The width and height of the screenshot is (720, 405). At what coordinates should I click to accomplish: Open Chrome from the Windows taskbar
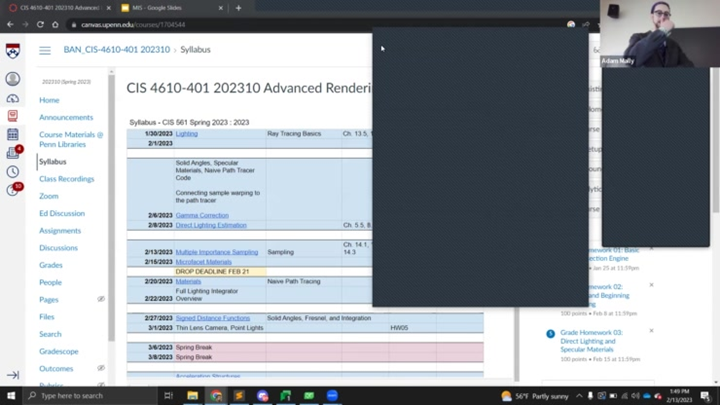(216, 396)
